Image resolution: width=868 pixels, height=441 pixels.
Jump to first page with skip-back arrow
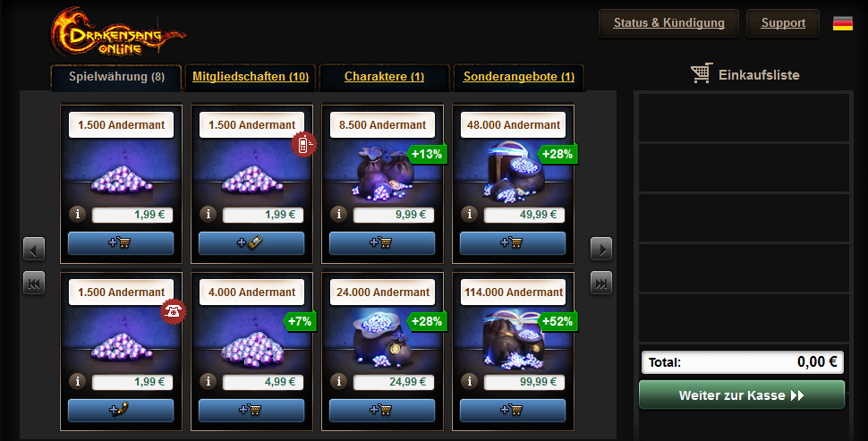[x=34, y=283]
